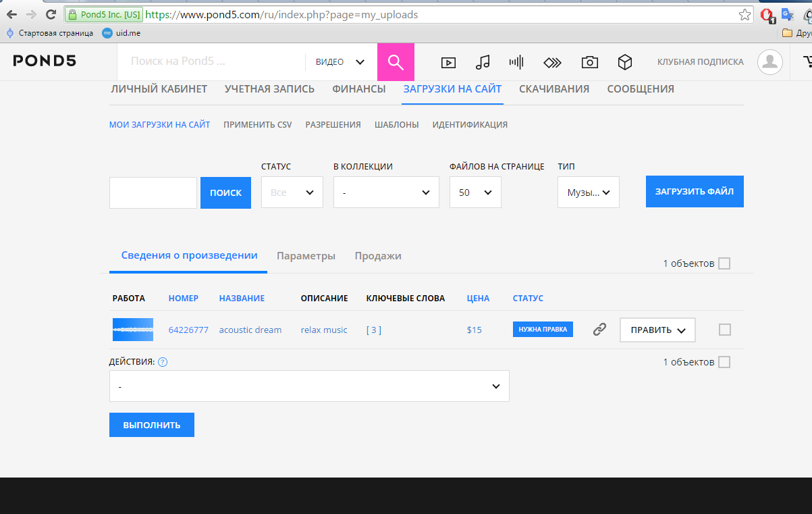Switch to the Сведения о произведении tab
This screenshot has height=514, width=812.
189,256
